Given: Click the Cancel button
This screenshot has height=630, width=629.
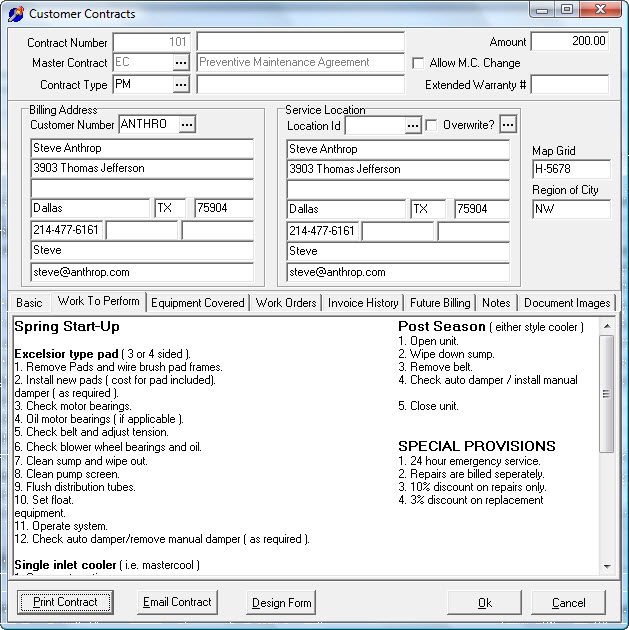Looking at the screenshot, I should 568,603.
